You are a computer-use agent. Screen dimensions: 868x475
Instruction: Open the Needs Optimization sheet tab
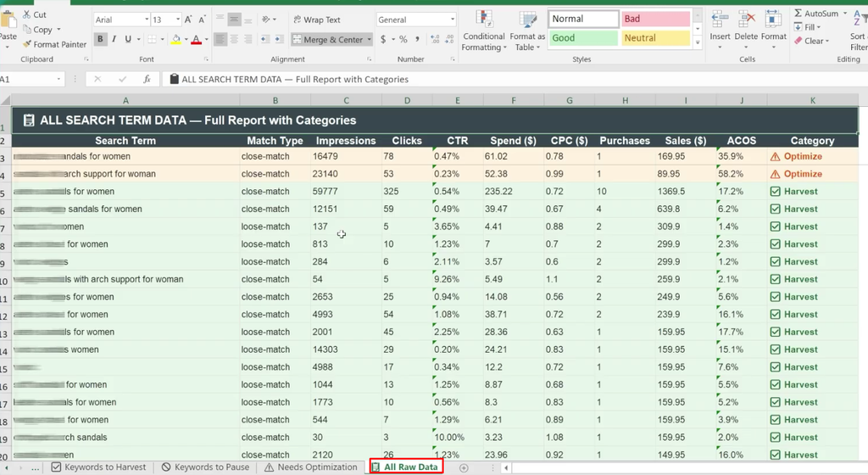310,467
